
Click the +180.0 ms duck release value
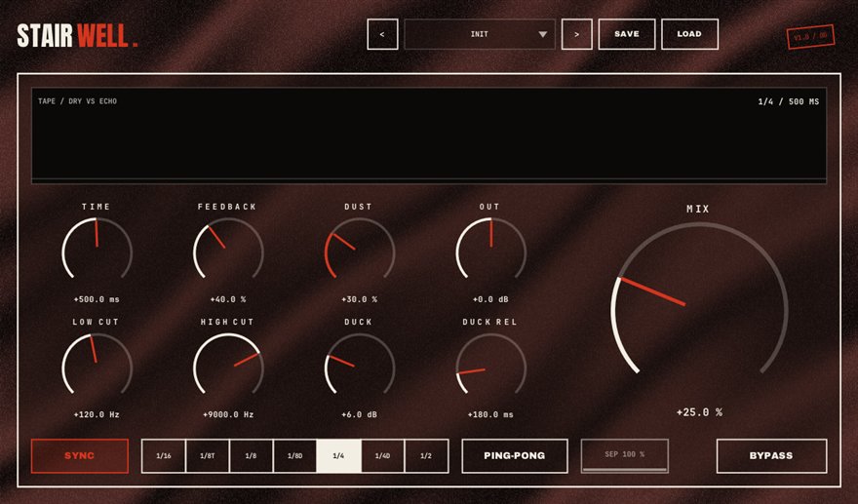click(x=490, y=415)
